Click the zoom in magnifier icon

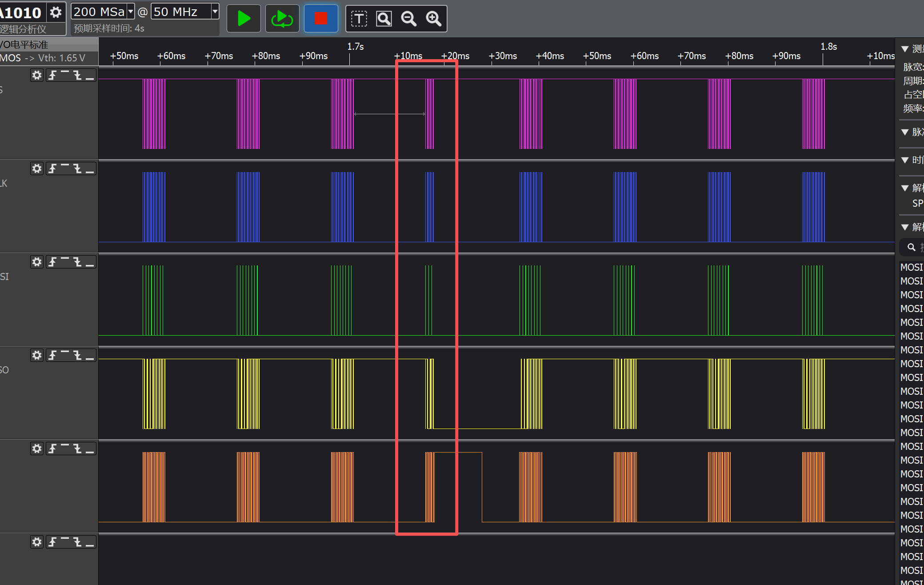[x=434, y=19]
